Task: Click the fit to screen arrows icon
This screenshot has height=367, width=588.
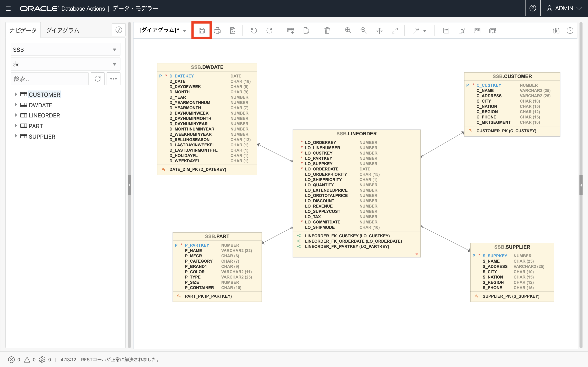Action: pyautogui.click(x=395, y=31)
